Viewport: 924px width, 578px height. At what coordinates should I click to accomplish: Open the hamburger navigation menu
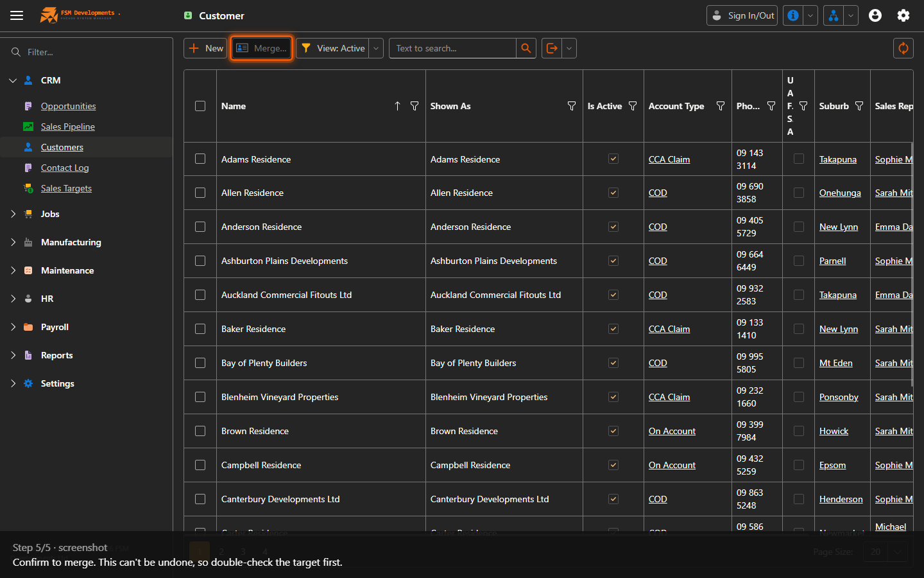pyautogui.click(x=17, y=15)
